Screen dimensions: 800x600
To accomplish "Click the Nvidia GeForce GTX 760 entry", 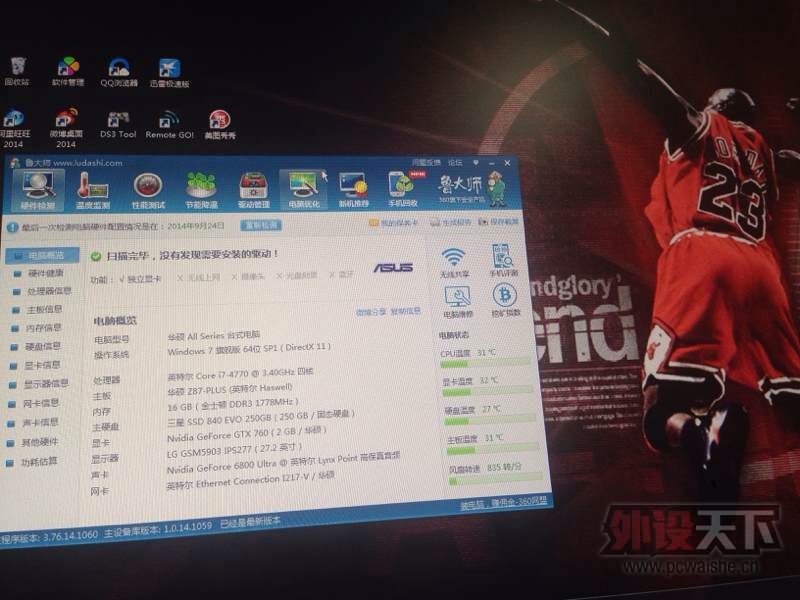I will (x=246, y=434).
